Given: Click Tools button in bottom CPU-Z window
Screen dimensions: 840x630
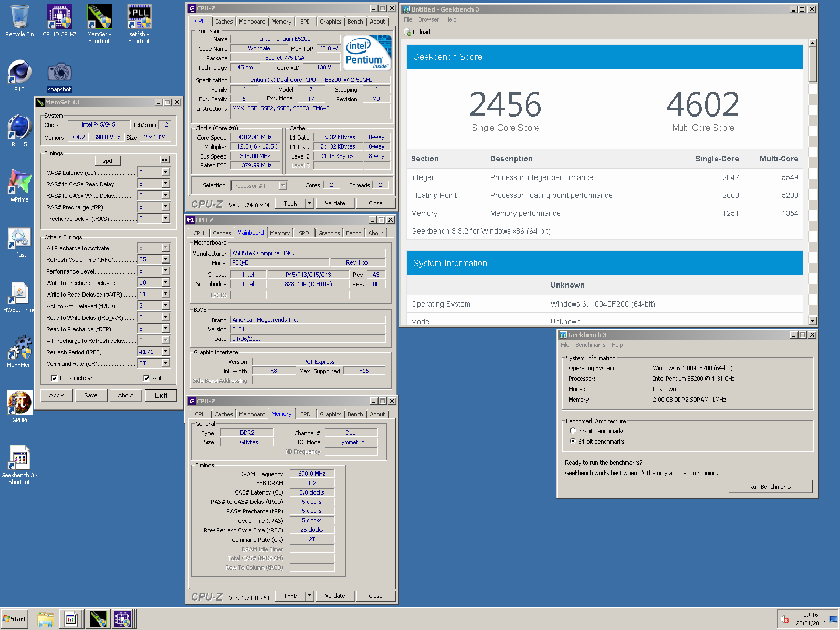Looking at the screenshot, I should tap(290, 596).
